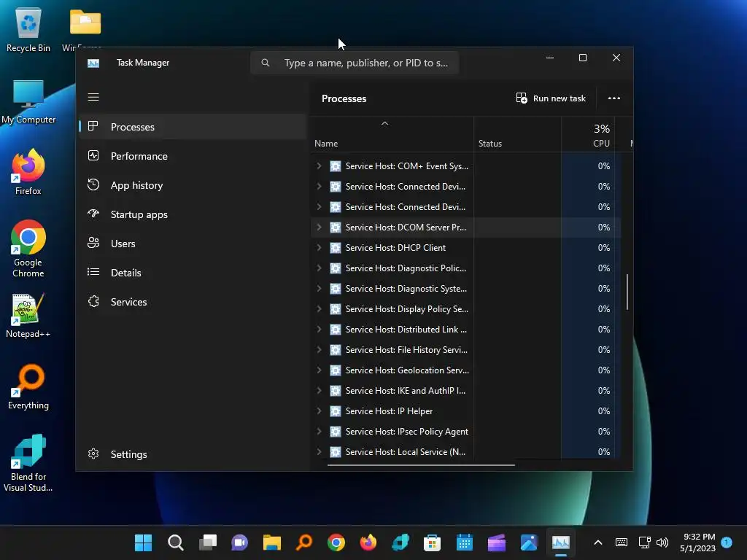Click the horizontal scrollbar of process list
The height and width of the screenshot is (560, 747).
point(421,464)
